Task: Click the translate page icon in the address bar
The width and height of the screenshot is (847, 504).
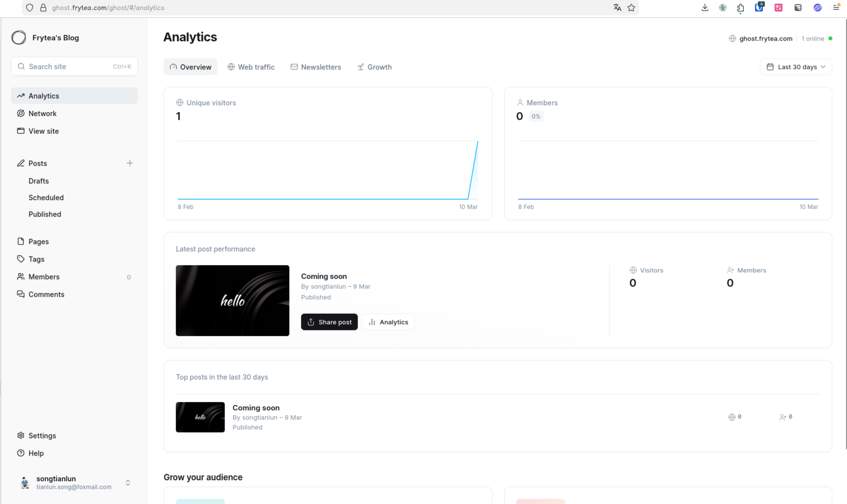Action: pos(617,8)
